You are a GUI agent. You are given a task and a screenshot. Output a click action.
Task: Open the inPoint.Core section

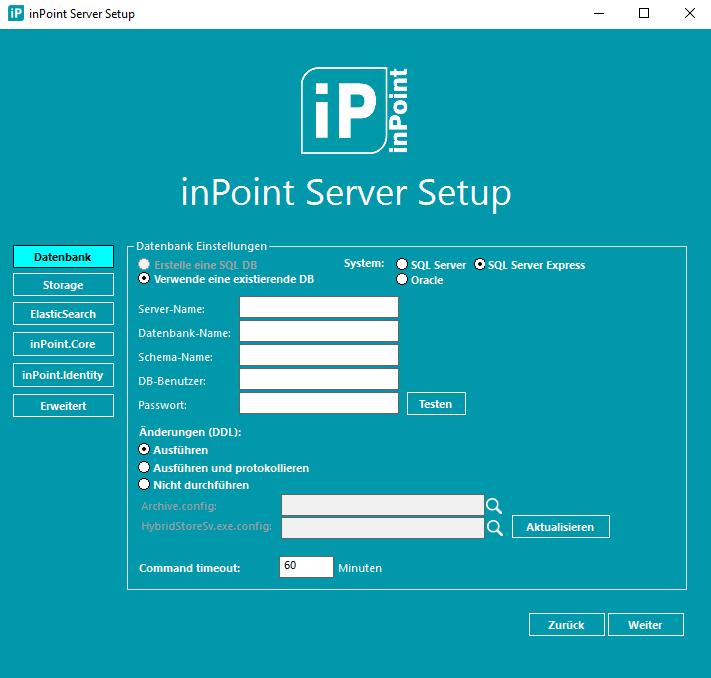point(63,344)
